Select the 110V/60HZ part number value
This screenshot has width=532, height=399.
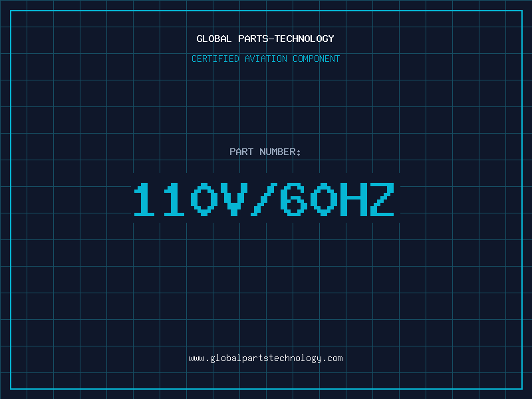tap(264, 199)
